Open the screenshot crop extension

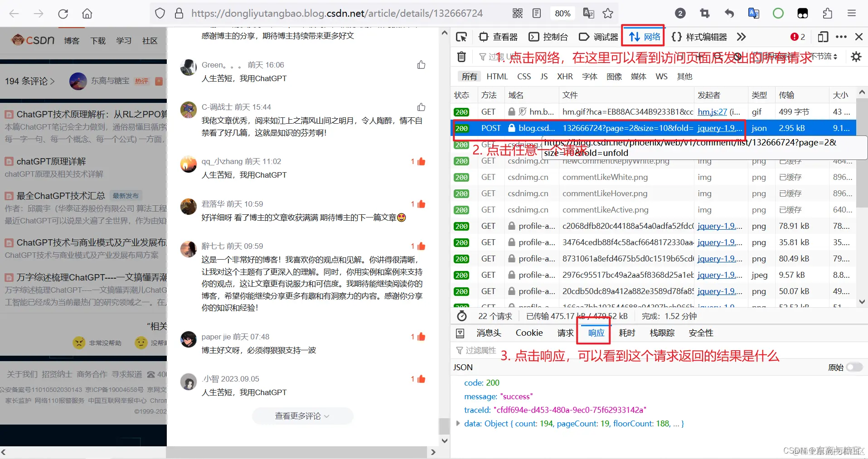click(705, 14)
